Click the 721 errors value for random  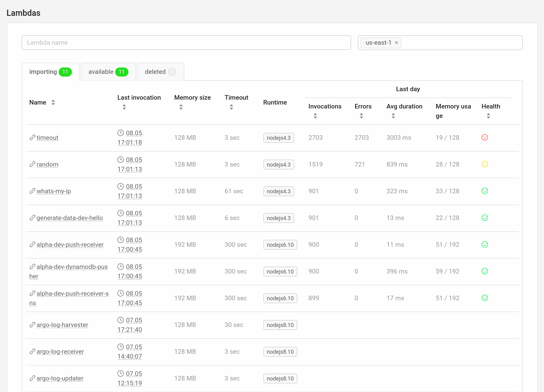tap(360, 164)
